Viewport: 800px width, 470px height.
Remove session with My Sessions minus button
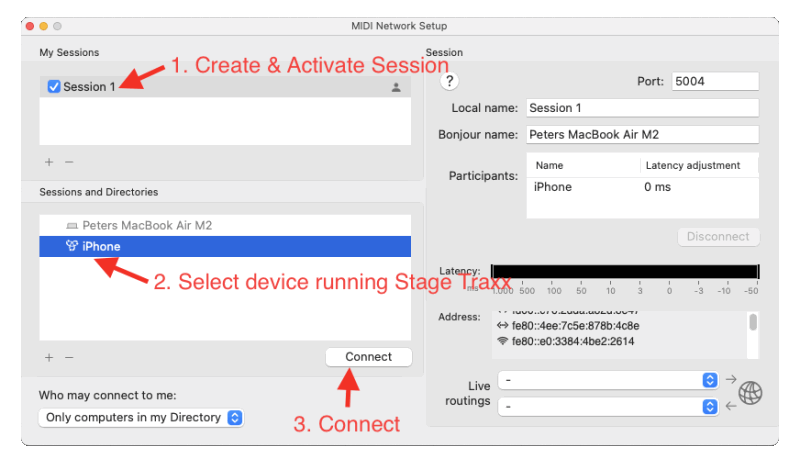click(x=69, y=162)
